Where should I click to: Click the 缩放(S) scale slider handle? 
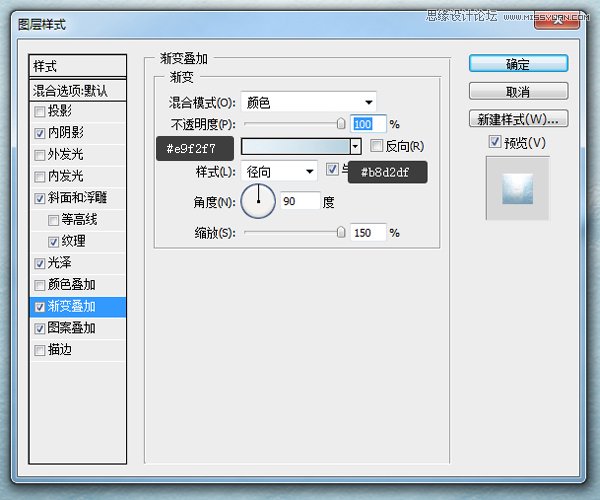[x=341, y=232]
